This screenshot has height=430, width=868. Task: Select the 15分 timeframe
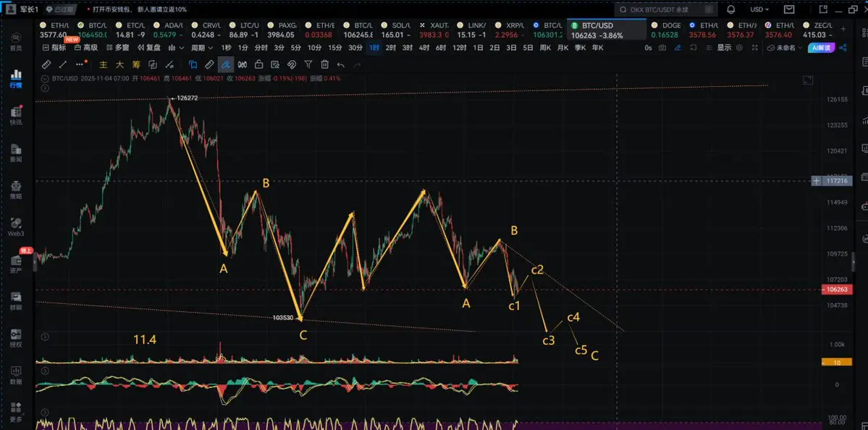[335, 48]
